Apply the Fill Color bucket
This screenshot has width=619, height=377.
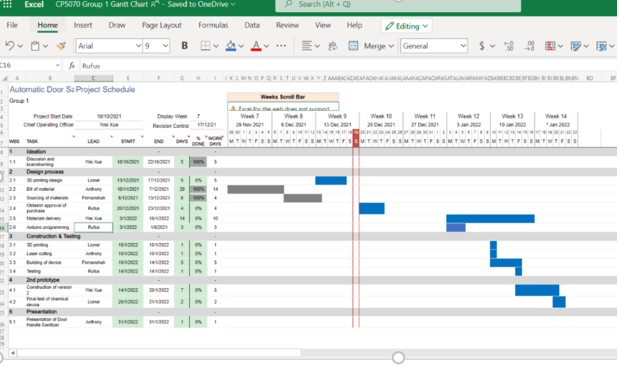coord(231,46)
